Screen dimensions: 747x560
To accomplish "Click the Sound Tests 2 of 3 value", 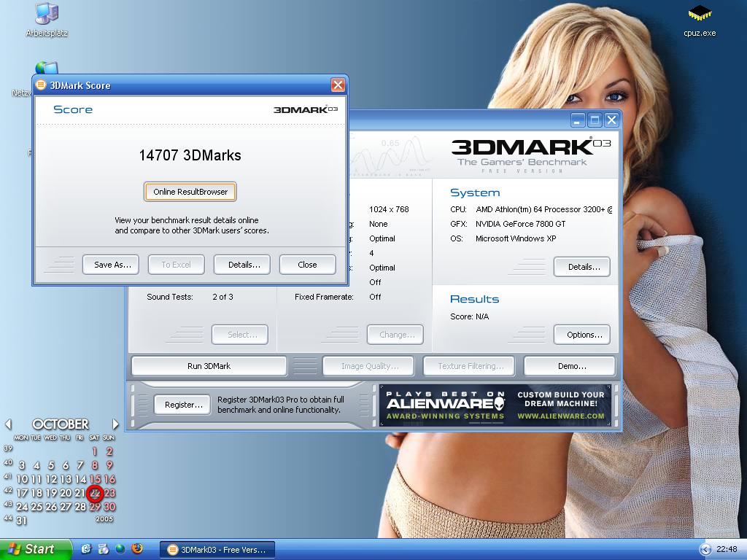I will point(222,297).
